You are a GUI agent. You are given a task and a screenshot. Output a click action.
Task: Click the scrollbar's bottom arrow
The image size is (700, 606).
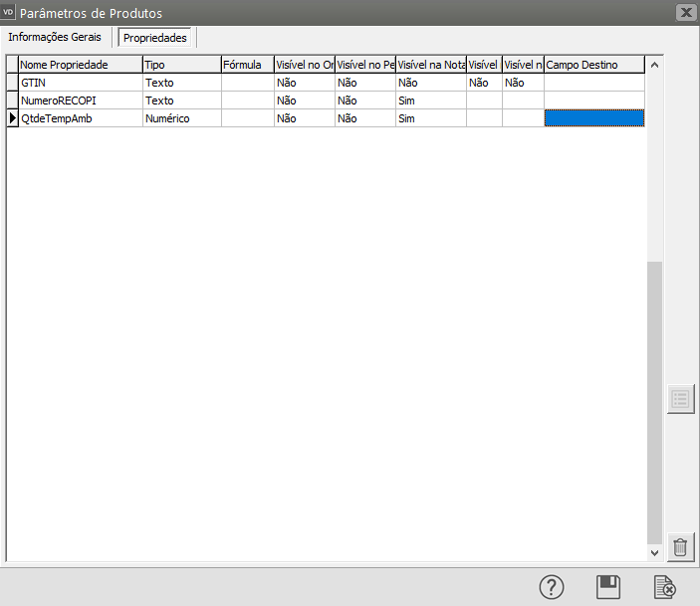point(654,551)
